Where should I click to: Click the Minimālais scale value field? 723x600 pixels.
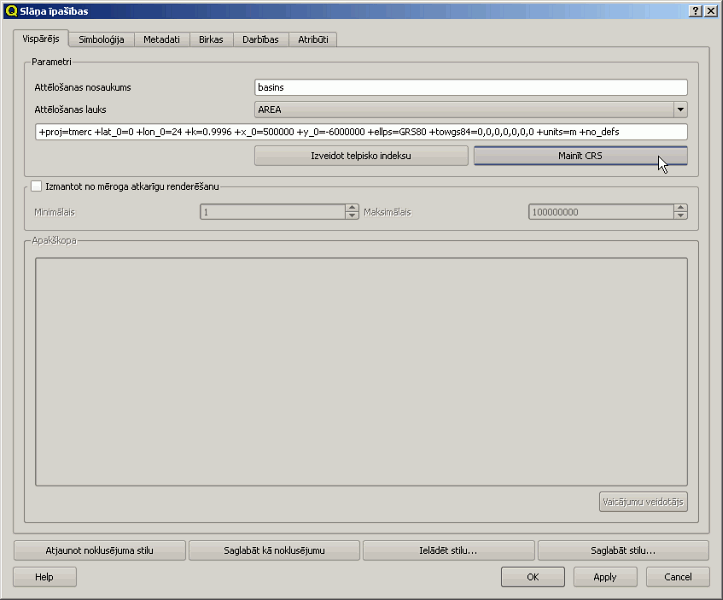click(x=273, y=212)
